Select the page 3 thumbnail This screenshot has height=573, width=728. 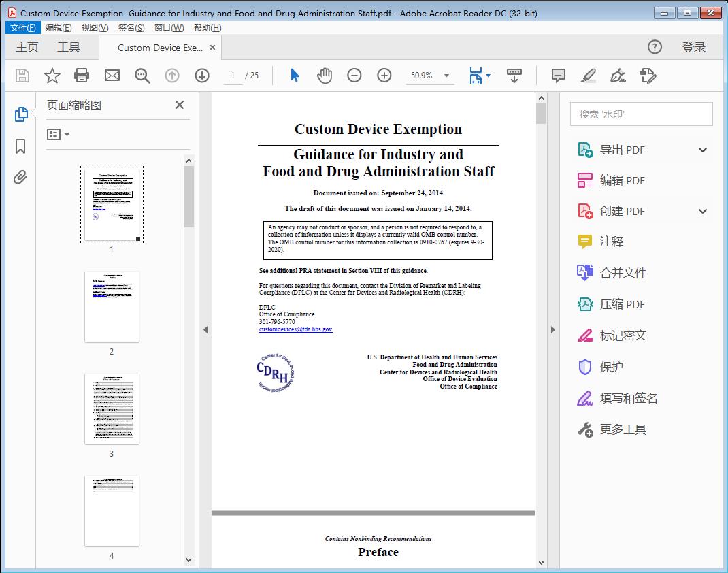112,408
